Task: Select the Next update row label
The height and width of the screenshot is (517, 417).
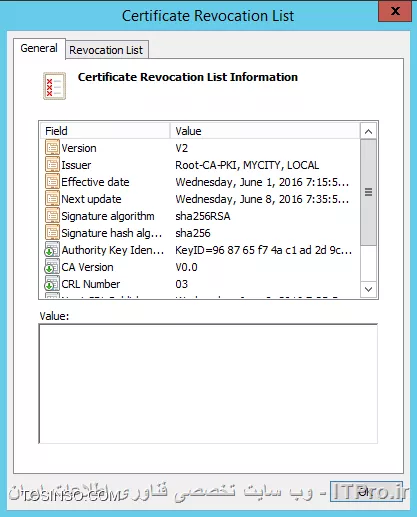Action: 91,199
